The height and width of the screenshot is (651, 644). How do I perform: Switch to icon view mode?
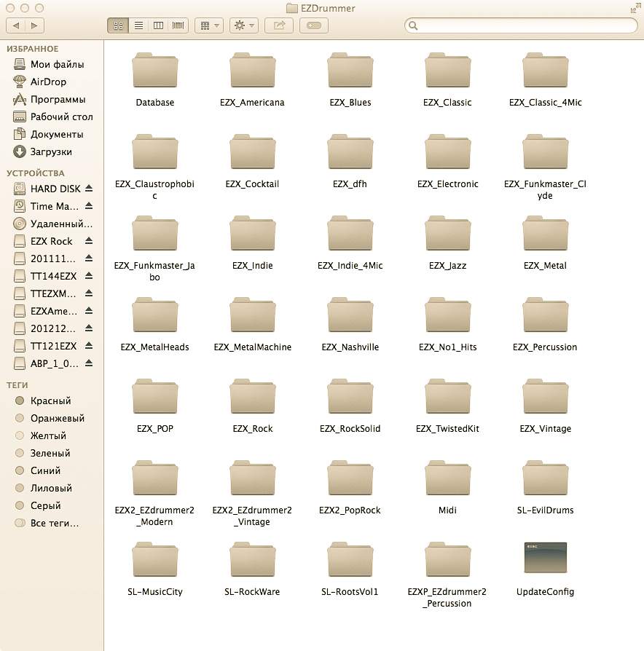point(118,25)
